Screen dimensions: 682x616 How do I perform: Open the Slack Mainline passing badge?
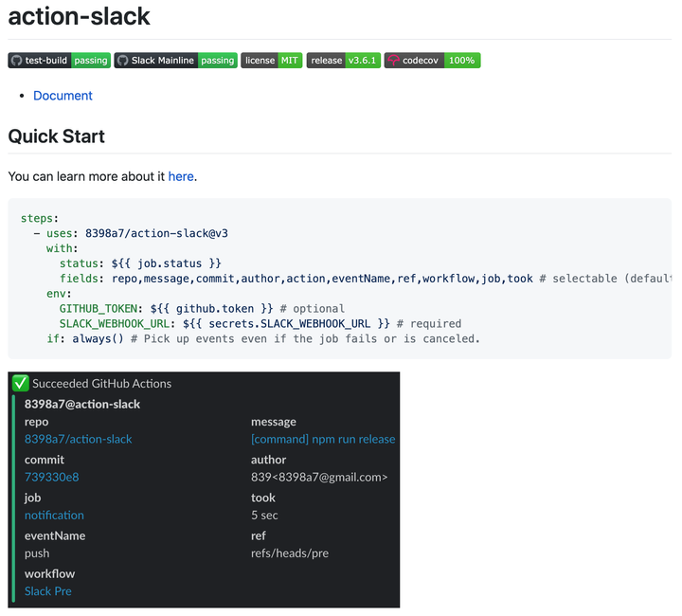pyautogui.click(x=176, y=61)
